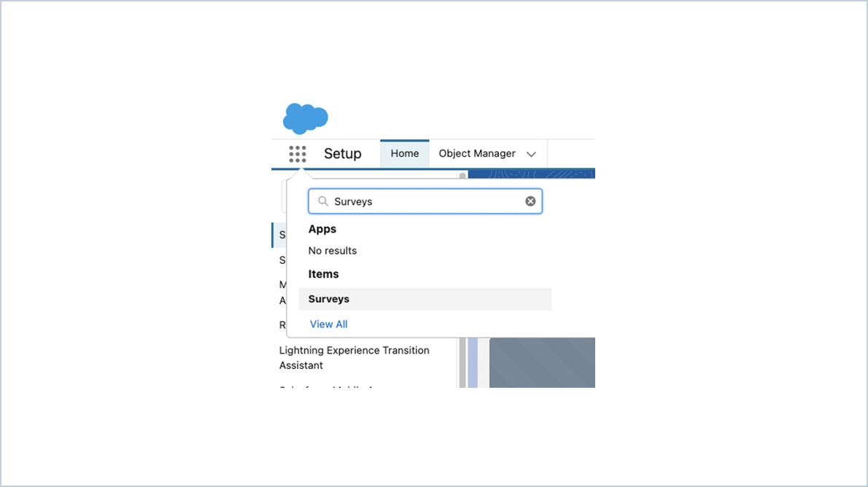Open the App Launcher grid icon
The image size is (868, 487).
[x=297, y=154]
